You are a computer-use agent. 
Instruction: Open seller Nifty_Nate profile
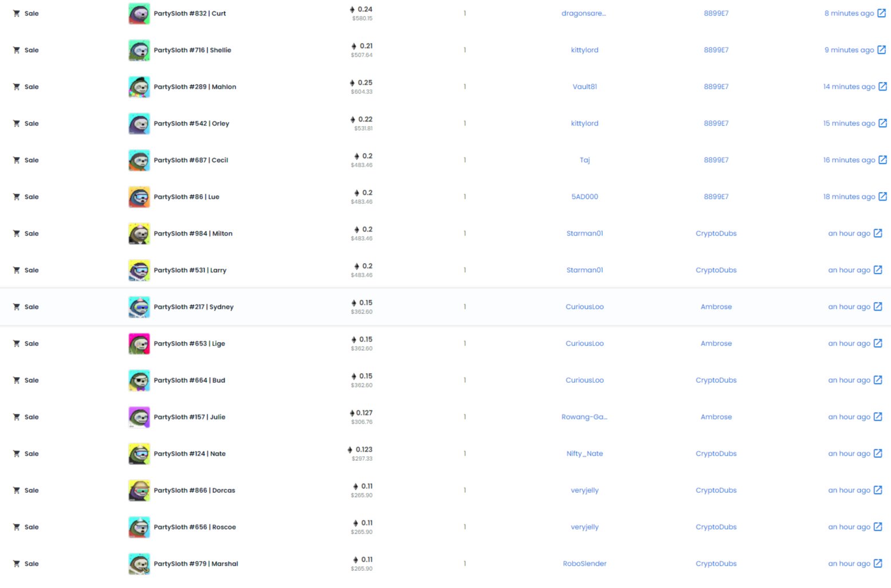[x=584, y=453]
